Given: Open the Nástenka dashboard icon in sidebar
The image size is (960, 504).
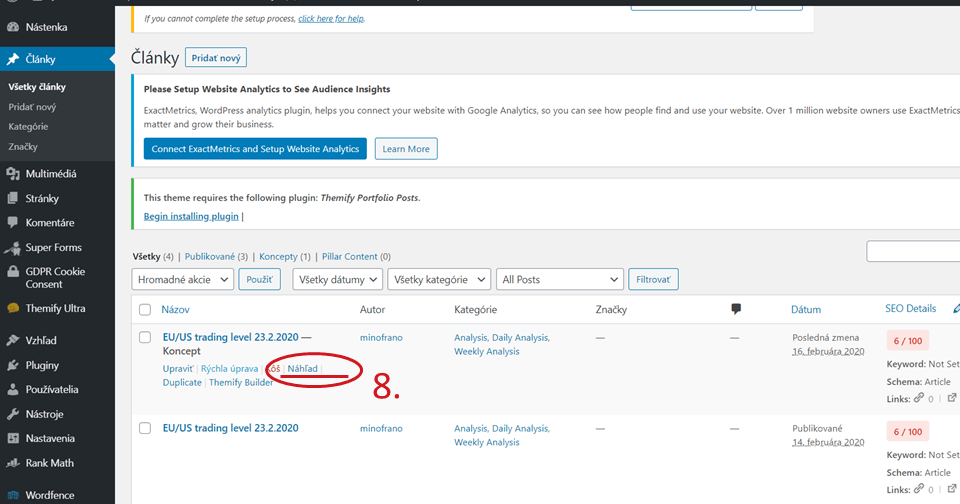Looking at the screenshot, I should [x=13, y=30].
